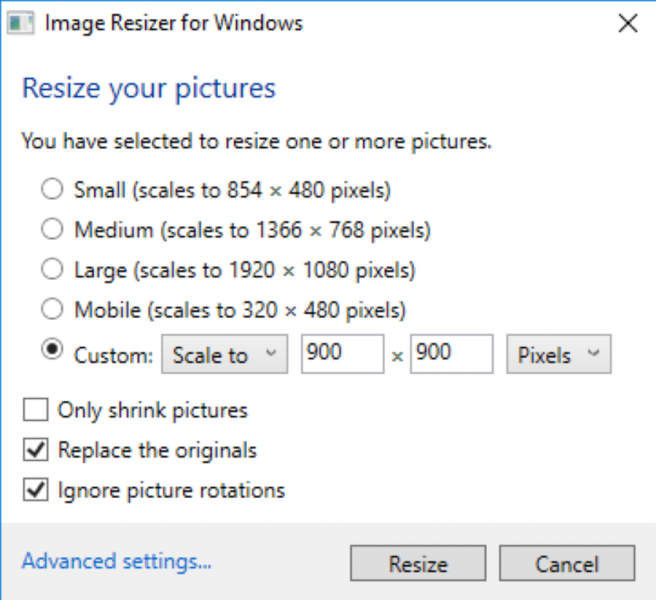Enable 'Only shrink pictures' checkbox
656x600 pixels.
[35, 410]
